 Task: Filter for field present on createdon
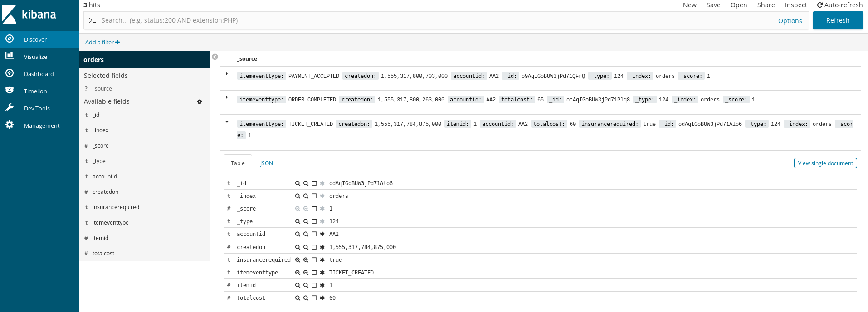322,247
